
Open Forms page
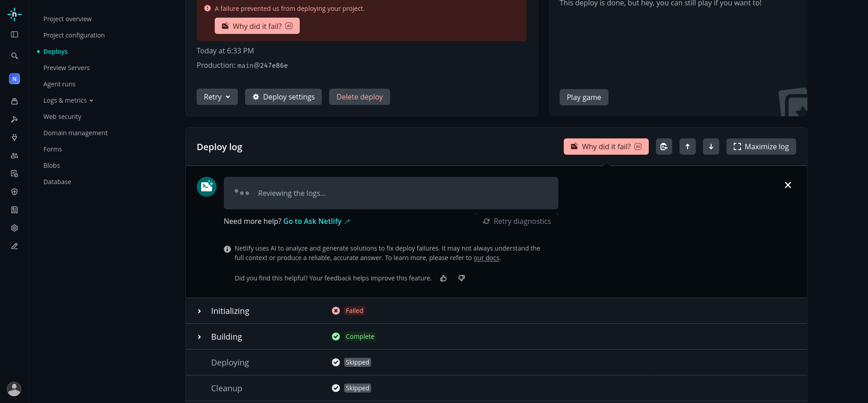pyautogui.click(x=52, y=149)
